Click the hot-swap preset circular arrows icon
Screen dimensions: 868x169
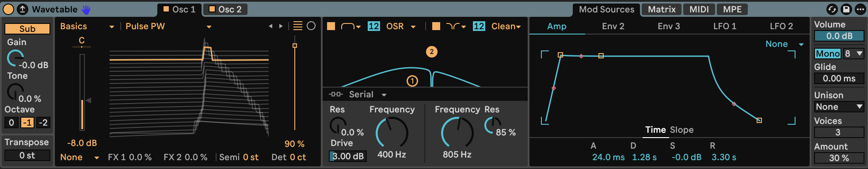(x=832, y=9)
